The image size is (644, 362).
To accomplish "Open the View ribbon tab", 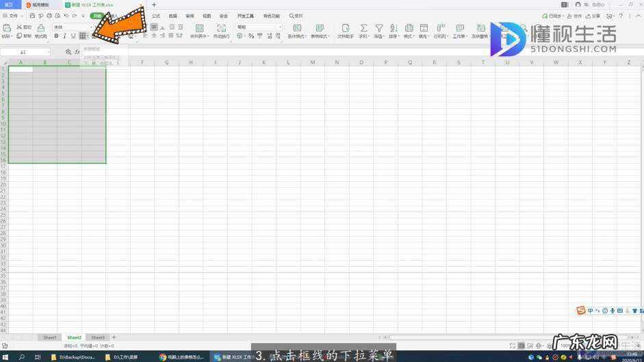I will [207, 16].
